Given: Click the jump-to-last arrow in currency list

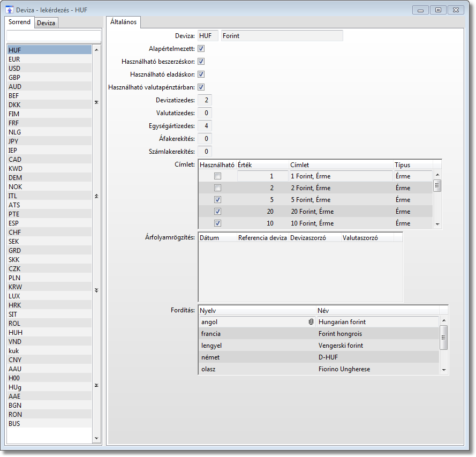Looking at the screenshot, I should (96, 385).
